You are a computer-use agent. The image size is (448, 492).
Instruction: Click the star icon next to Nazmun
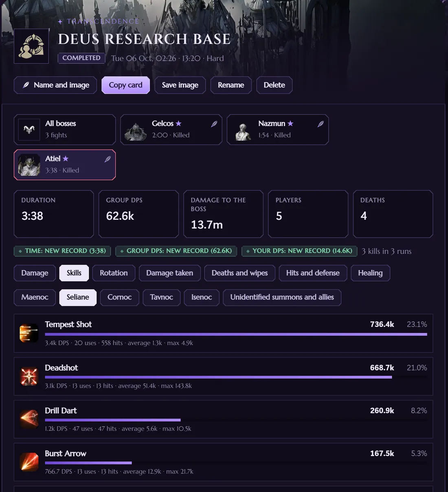click(290, 123)
